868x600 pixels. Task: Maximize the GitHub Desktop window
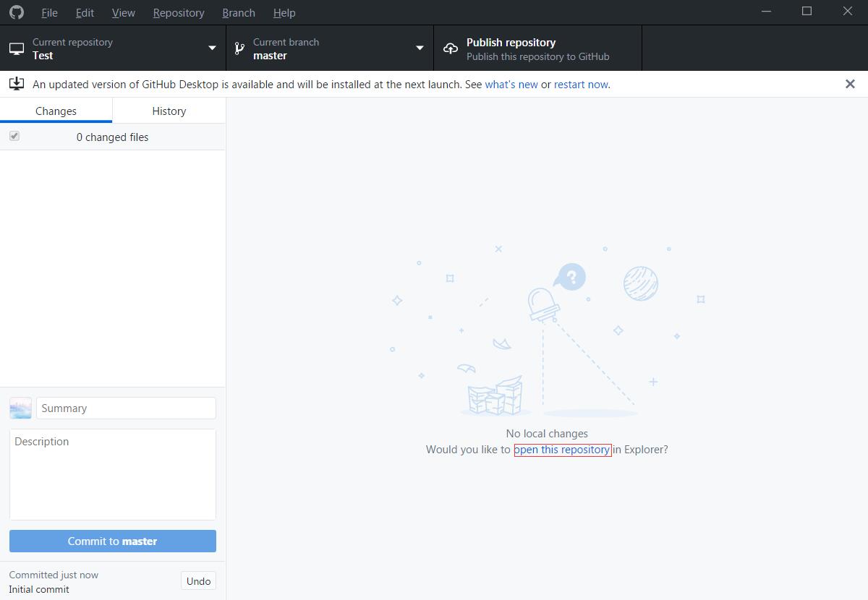click(x=807, y=11)
